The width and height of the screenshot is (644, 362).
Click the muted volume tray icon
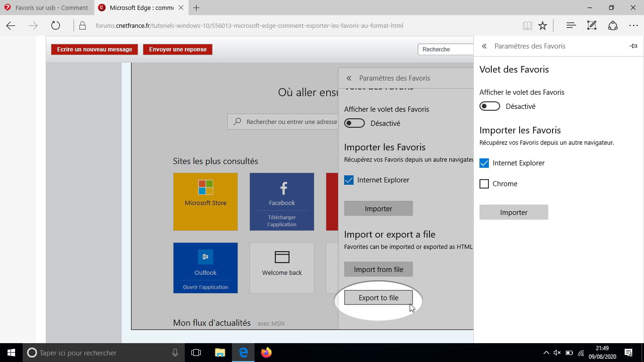pos(557,353)
